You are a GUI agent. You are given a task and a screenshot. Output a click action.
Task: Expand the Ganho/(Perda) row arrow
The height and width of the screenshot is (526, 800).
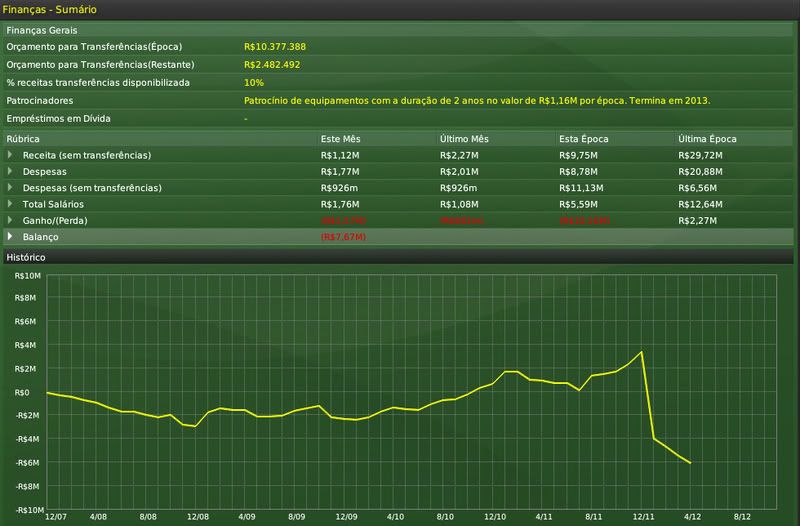pyautogui.click(x=11, y=219)
